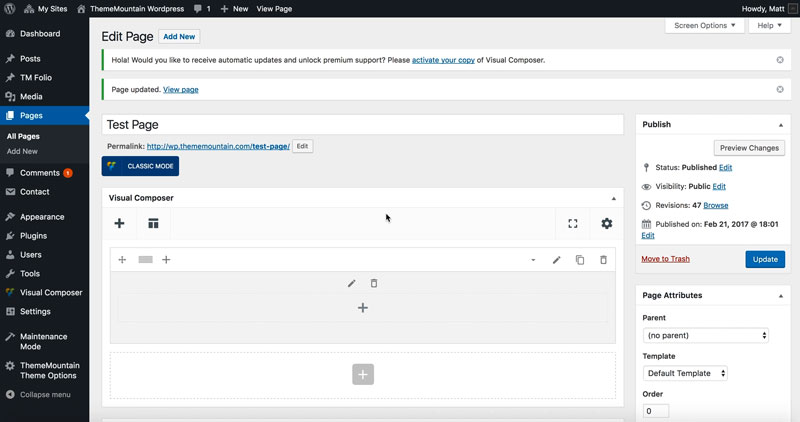
Task: Change row column layout icon
Action: (145, 260)
